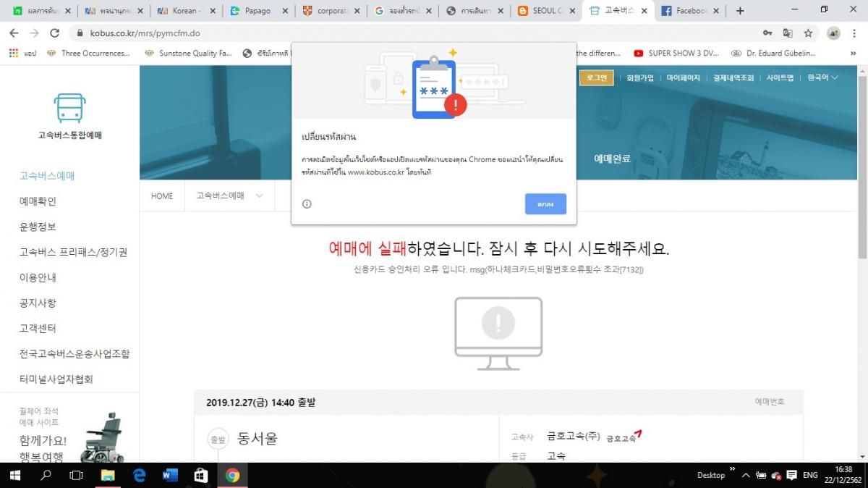Open the Chrome three-dot menu
Screen dimensions: 868x488
[854, 33]
